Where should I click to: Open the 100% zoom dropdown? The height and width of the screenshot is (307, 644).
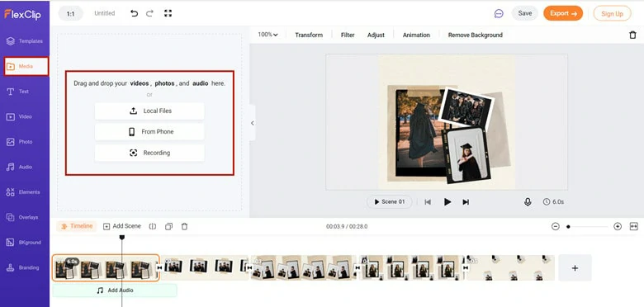point(268,35)
